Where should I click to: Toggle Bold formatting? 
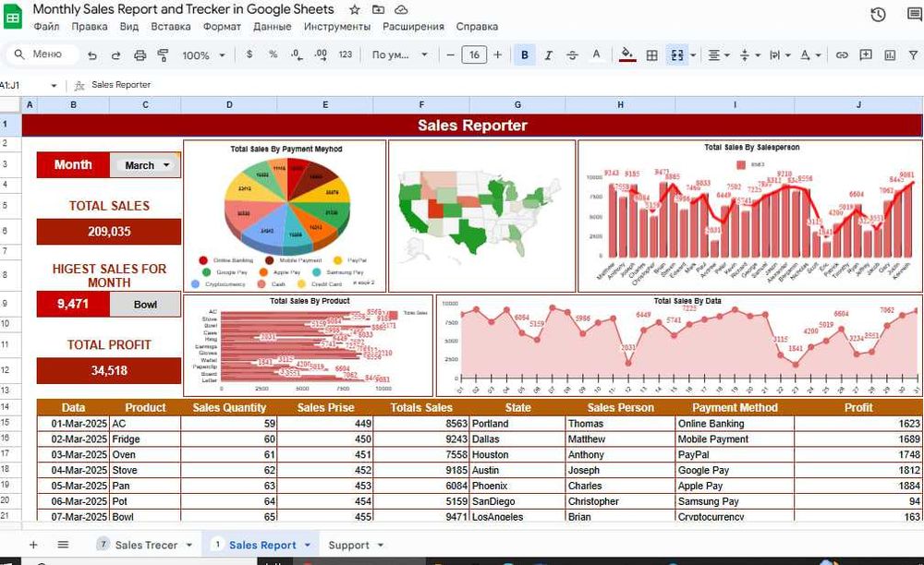525,54
